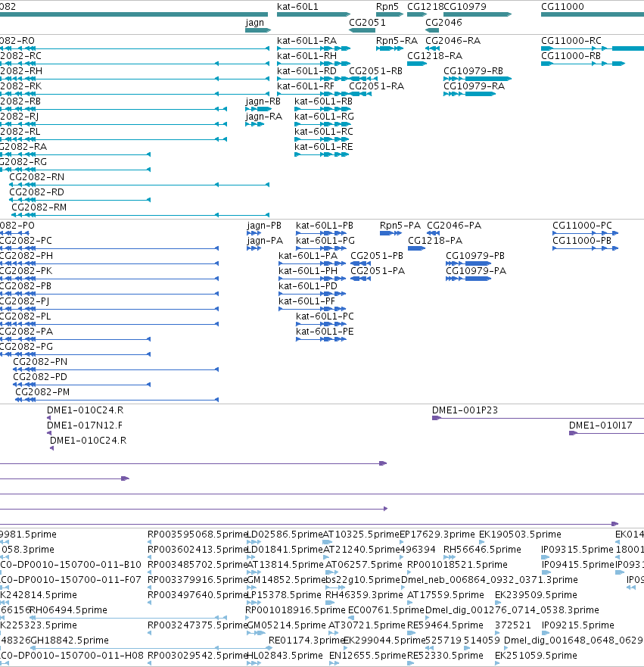
Task: Click protein CG2082-PN
Action: click(x=116, y=369)
